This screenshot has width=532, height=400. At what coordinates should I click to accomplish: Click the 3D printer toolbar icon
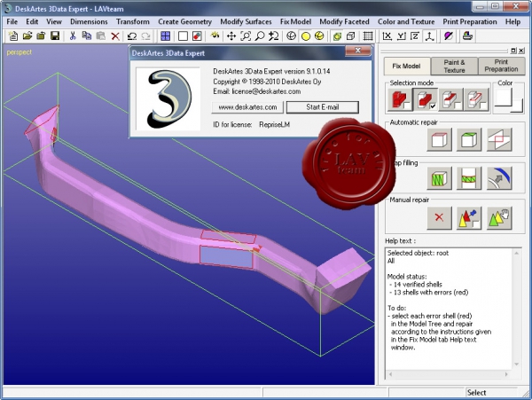pos(467,36)
